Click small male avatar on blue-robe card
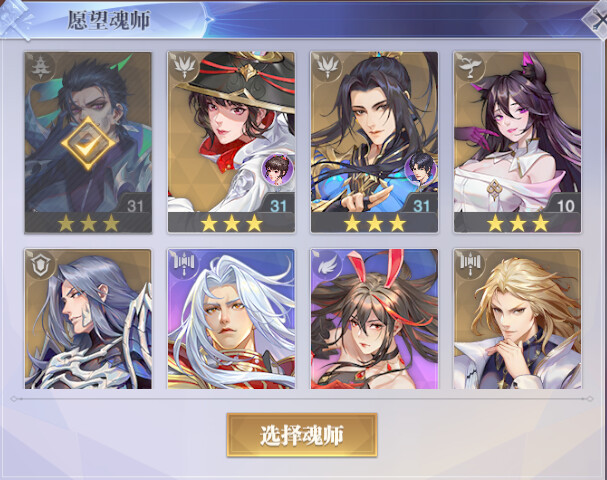The height and width of the screenshot is (480, 607). 420,169
